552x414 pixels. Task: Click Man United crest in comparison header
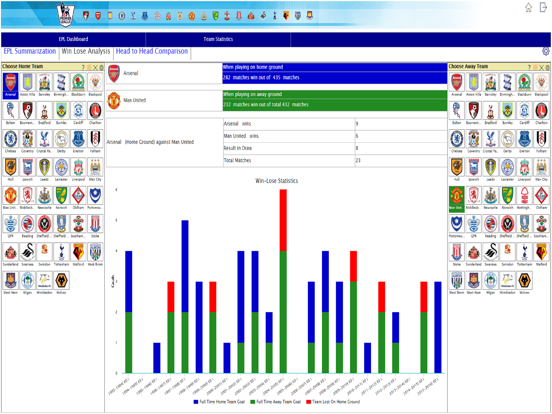114,100
